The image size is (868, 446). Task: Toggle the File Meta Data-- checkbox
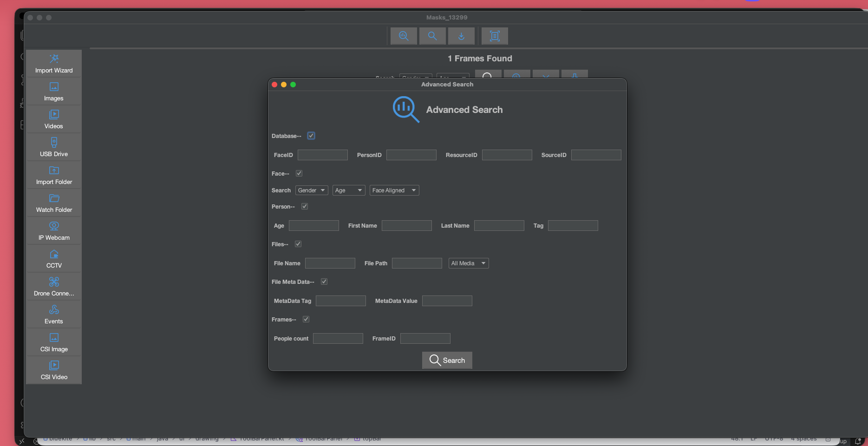(324, 282)
